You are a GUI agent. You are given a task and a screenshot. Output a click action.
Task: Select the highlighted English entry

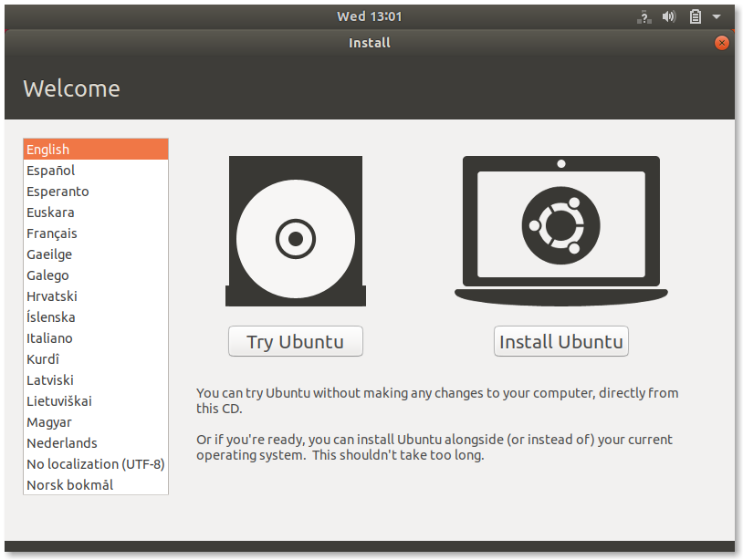pos(96,149)
